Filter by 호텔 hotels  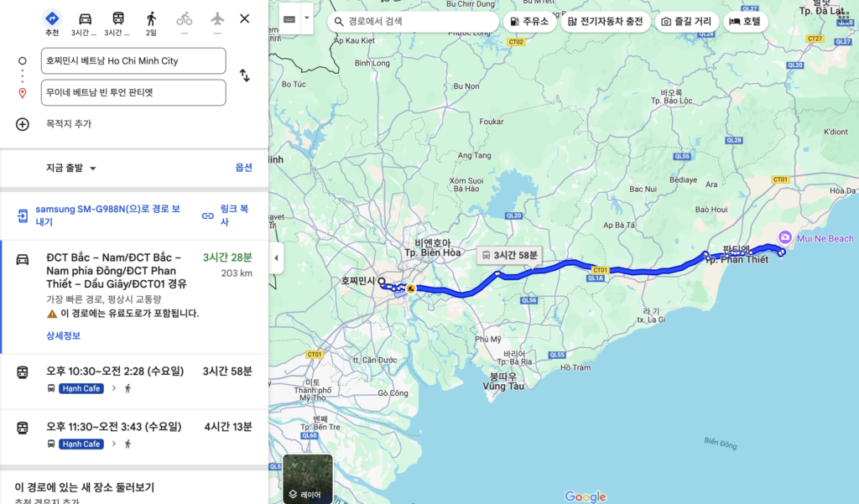point(746,21)
